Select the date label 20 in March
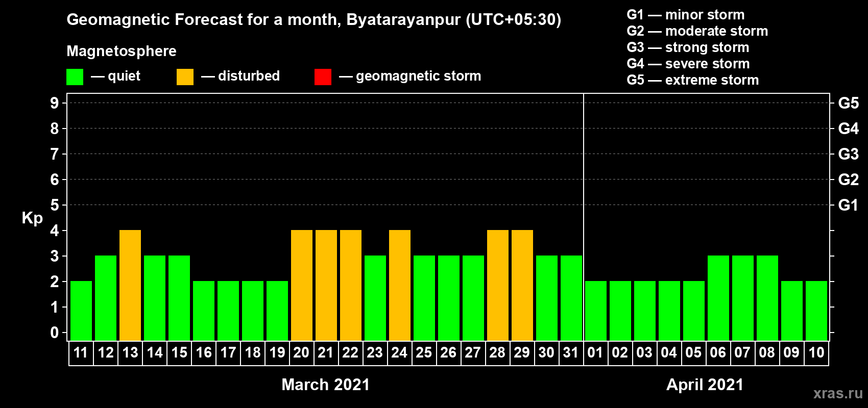868x408 pixels. coord(301,352)
